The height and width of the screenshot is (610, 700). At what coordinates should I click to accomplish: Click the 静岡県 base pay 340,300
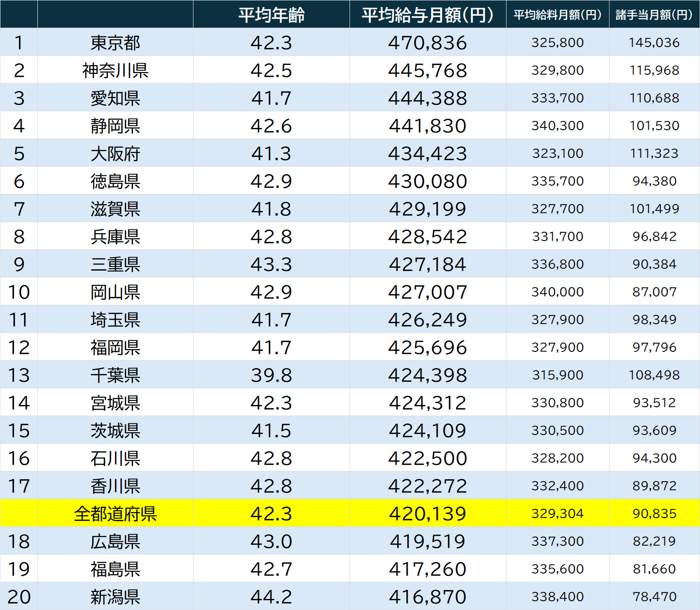pyautogui.click(x=557, y=126)
